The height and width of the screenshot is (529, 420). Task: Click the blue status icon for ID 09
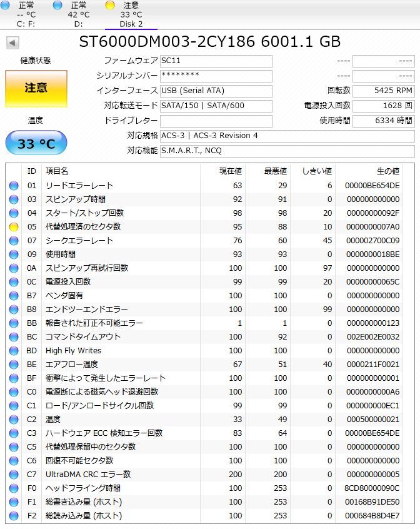tap(14, 254)
